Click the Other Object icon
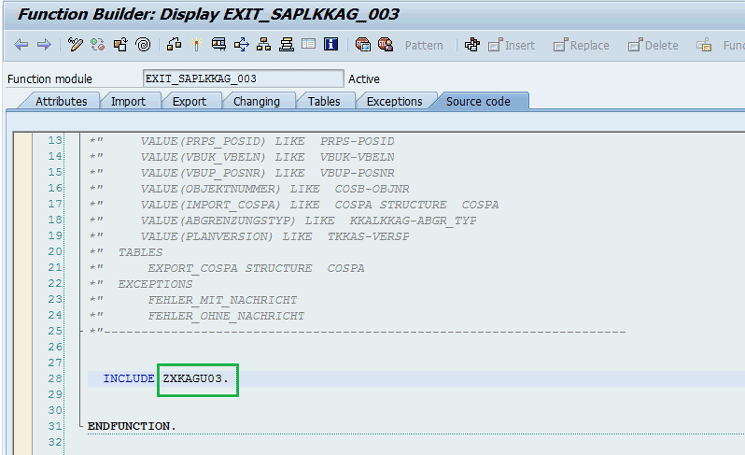The image size is (745, 455). pos(121,45)
